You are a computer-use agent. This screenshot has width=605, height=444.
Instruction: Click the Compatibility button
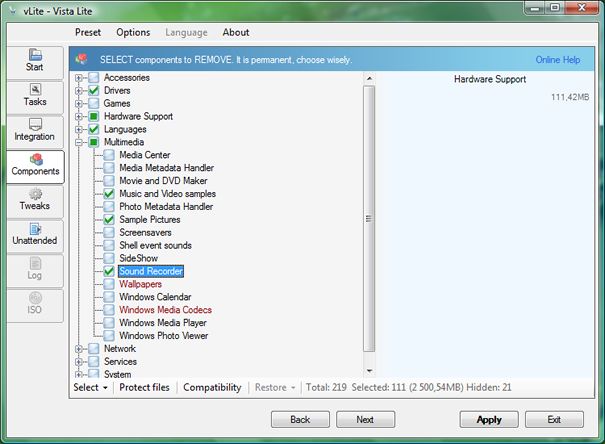(212, 387)
